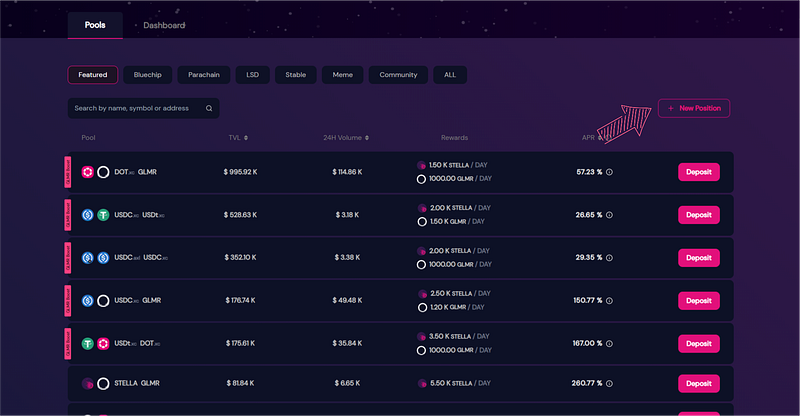Deposit into USDC.axl USDC pool
Image resolution: width=800 pixels, height=416 pixels.
[x=698, y=258]
